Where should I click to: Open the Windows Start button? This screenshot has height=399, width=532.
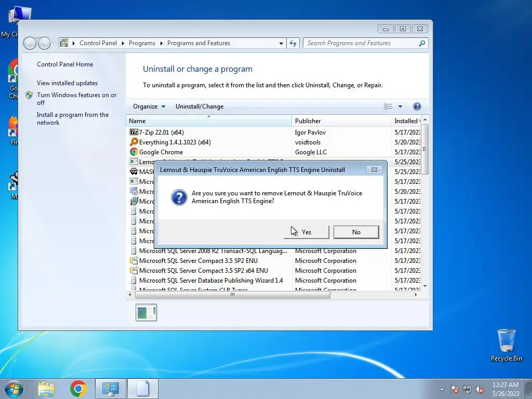click(x=14, y=389)
